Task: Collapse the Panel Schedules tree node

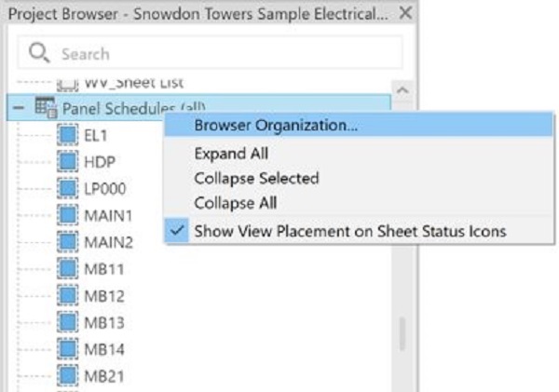Action: (18, 108)
